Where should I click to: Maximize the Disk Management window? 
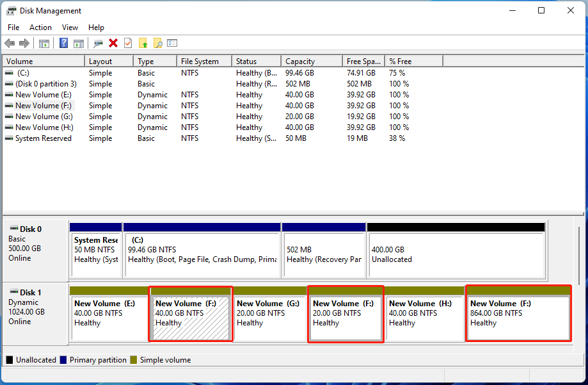[x=541, y=10]
